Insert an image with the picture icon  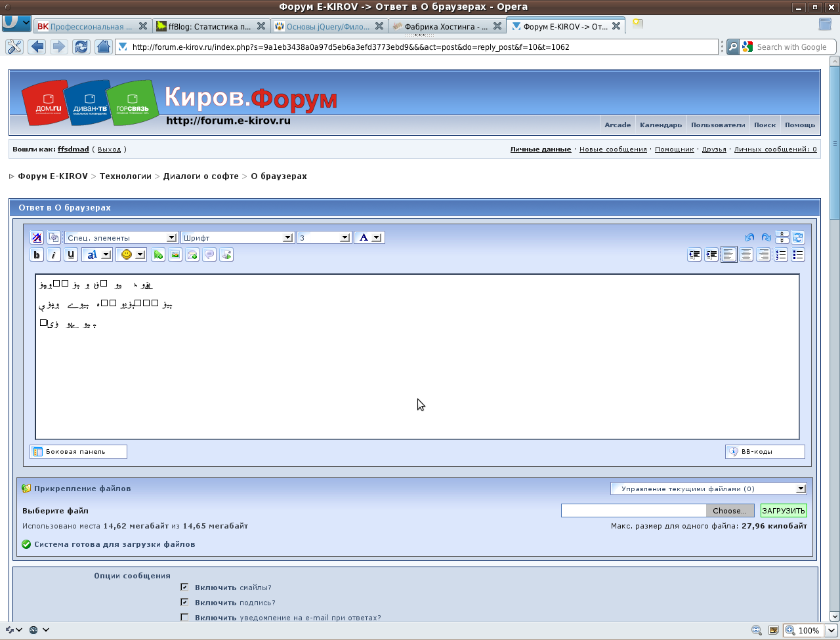(x=175, y=255)
